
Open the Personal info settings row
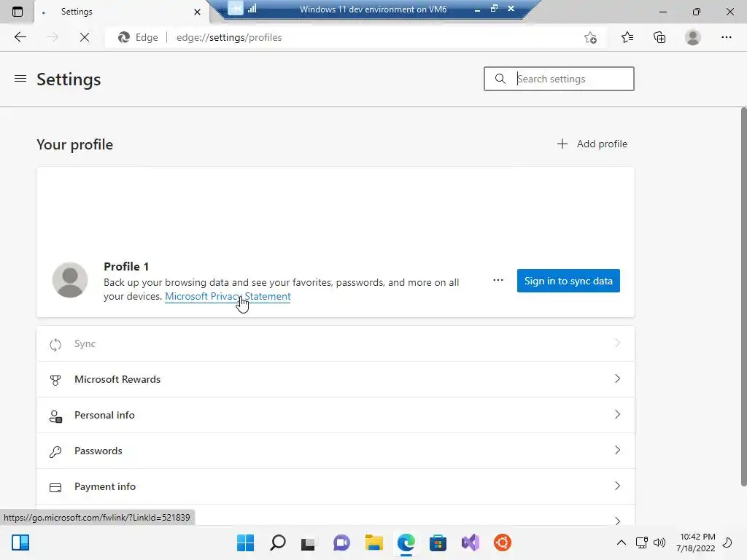click(x=336, y=415)
